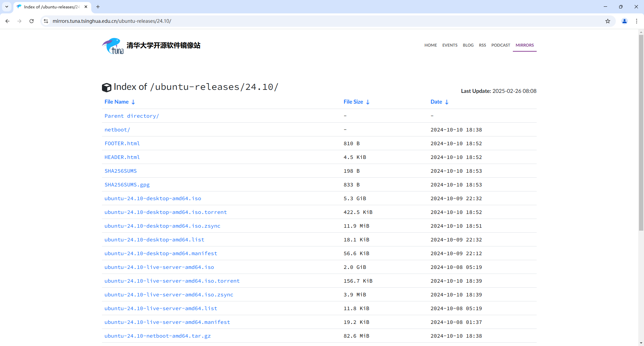644x346 pixels.
Task: Open ubuntu-24.10-desktop-amd64.manifest
Action: click(x=161, y=253)
